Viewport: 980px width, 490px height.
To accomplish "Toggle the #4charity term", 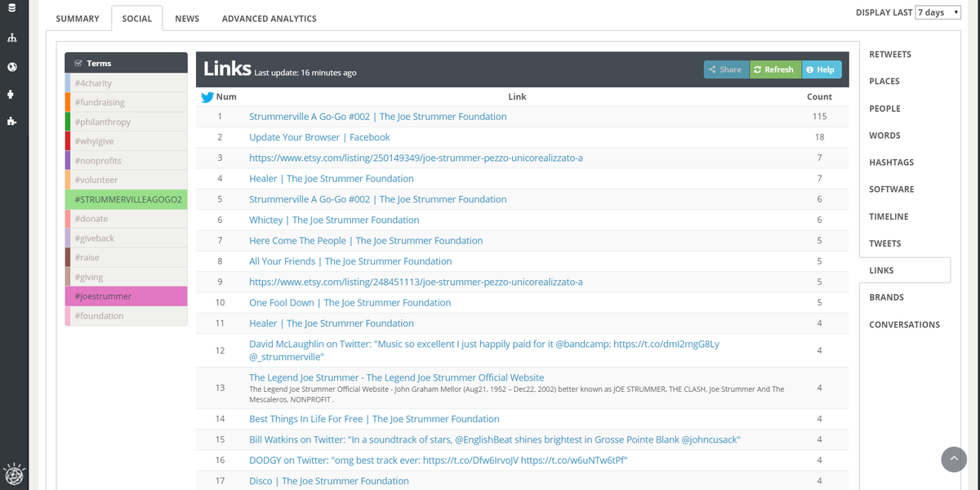I will [x=127, y=83].
